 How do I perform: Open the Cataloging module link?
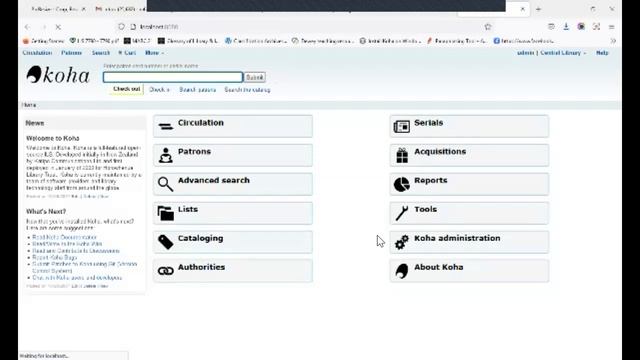pyautogui.click(x=200, y=238)
